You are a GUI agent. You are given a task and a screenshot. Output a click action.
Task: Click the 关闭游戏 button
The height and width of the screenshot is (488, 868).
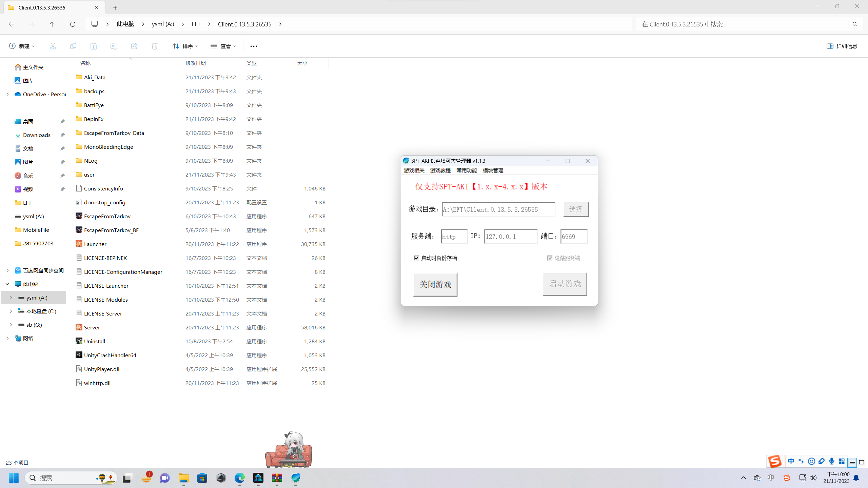click(435, 285)
